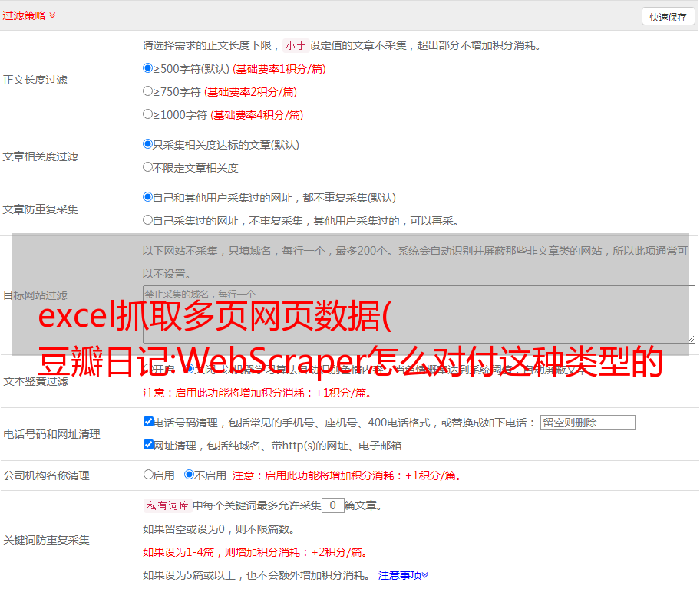Click the 基础费率4积分/篇 red note
The image size is (700, 589).
click(x=256, y=115)
